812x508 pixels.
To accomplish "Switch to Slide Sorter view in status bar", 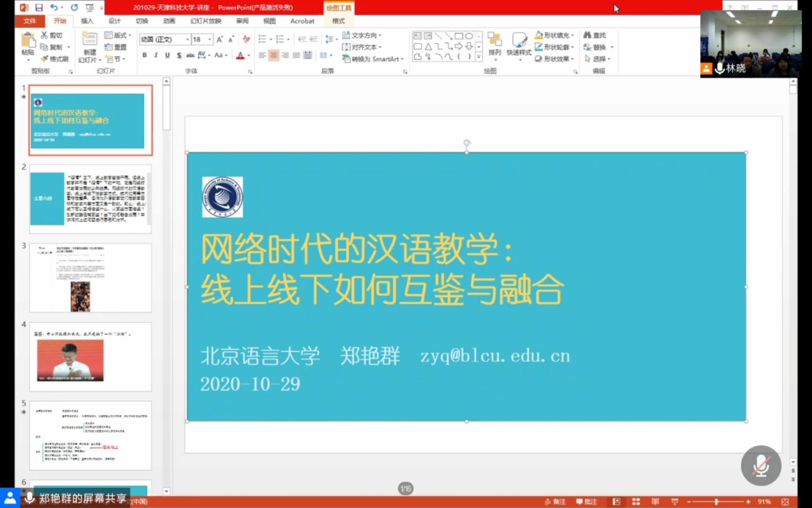I will click(x=636, y=502).
